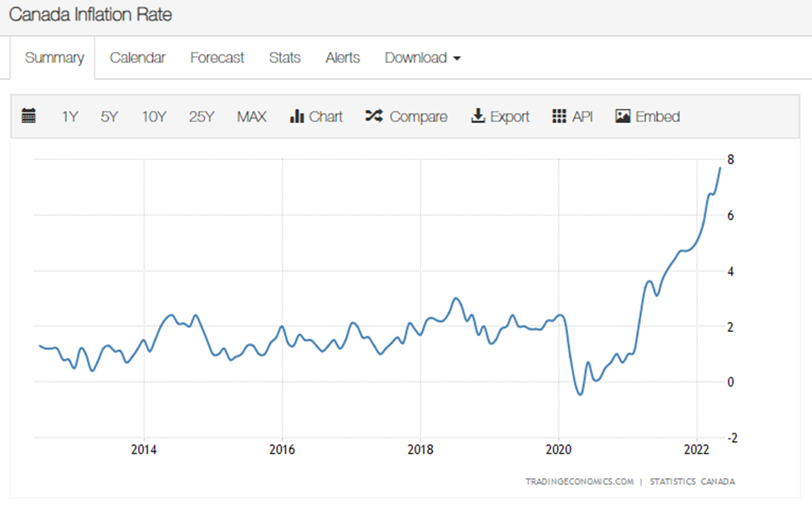Open the Forecast tab

[217, 58]
